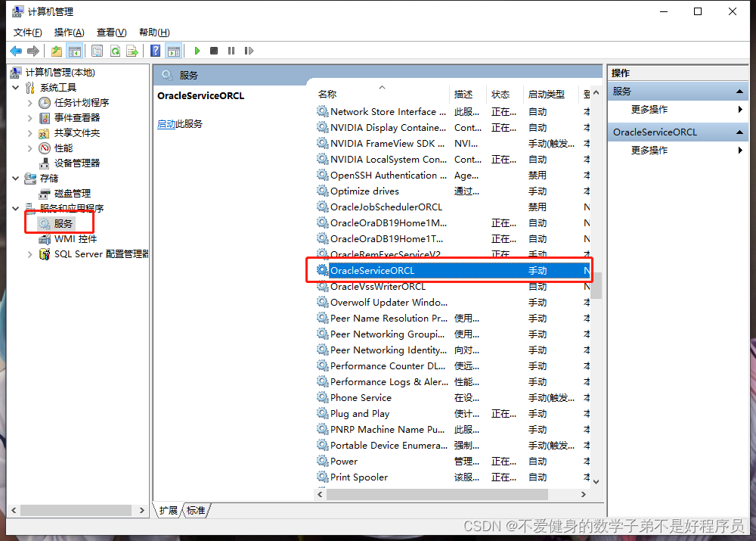Image resolution: width=756 pixels, height=541 pixels.
Task: Click the Stop Service square icon
Action: tap(214, 51)
